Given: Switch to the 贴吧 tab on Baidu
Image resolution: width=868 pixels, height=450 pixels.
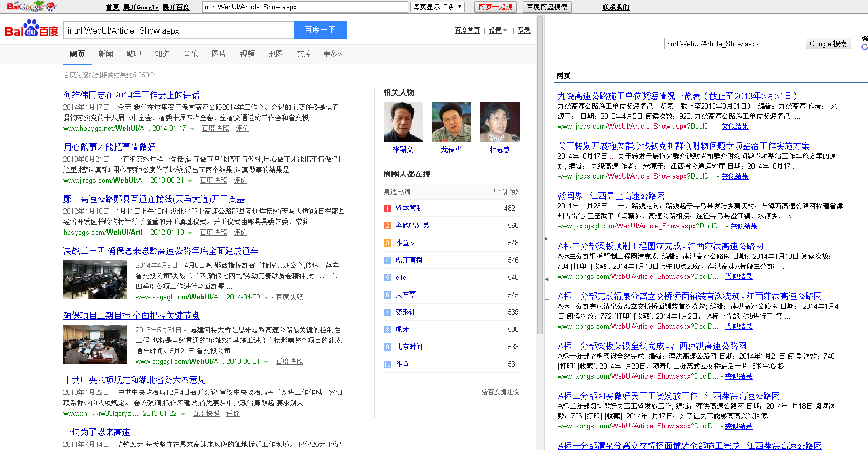Looking at the screenshot, I should [134, 54].
